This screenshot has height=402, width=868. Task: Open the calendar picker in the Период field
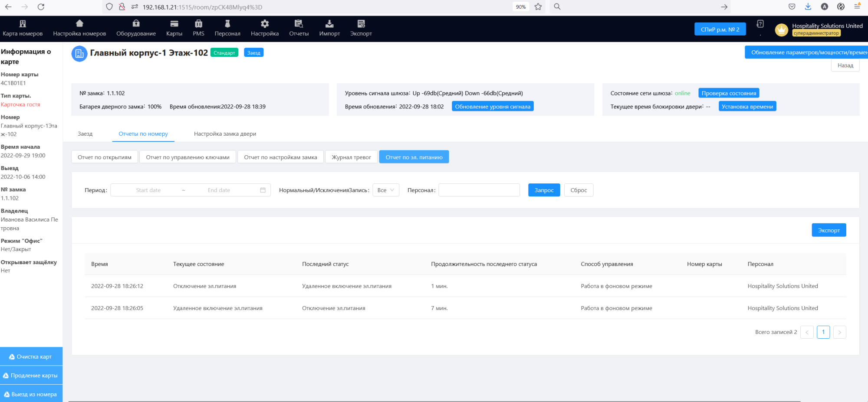coord(263,190)
